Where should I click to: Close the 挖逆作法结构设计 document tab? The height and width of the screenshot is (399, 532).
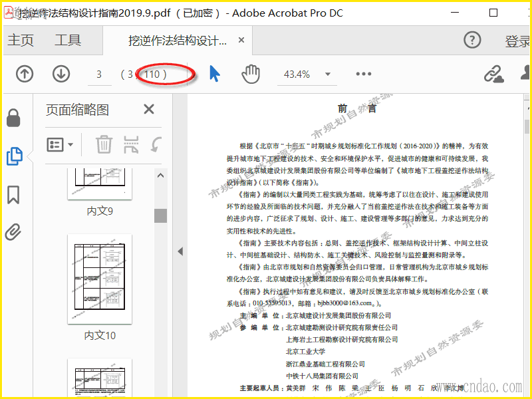pyautogui.click(x=241, y=40)
